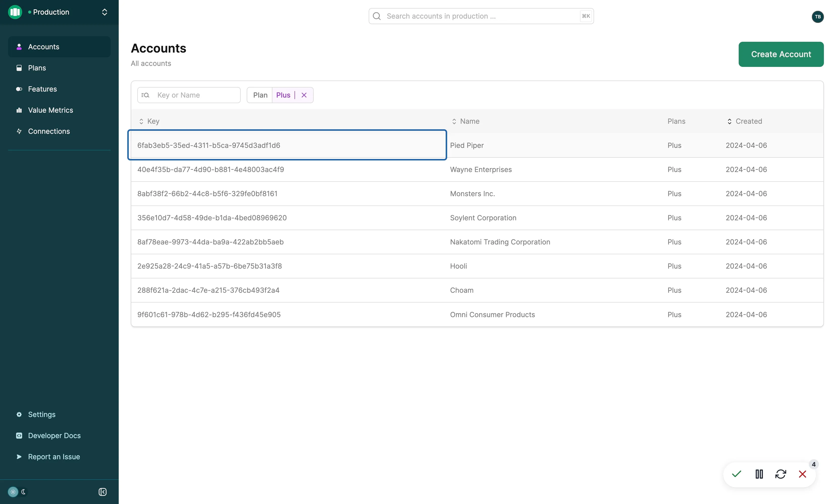The image size is (836, 504).
Task: Switch to light theme sun icon
Action: click(13, 492)
